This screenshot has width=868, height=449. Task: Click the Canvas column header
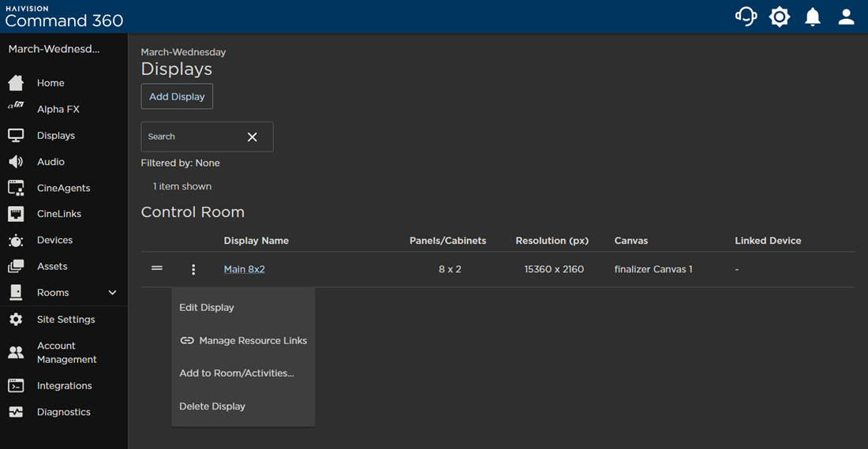pyautogui.click(x=631, y=241)
